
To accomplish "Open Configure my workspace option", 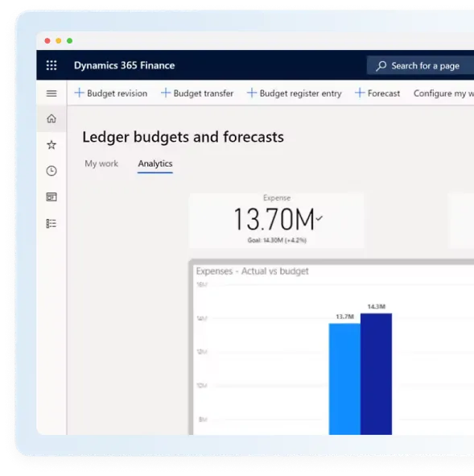I will pyautogui.click(x=443, y=93).
